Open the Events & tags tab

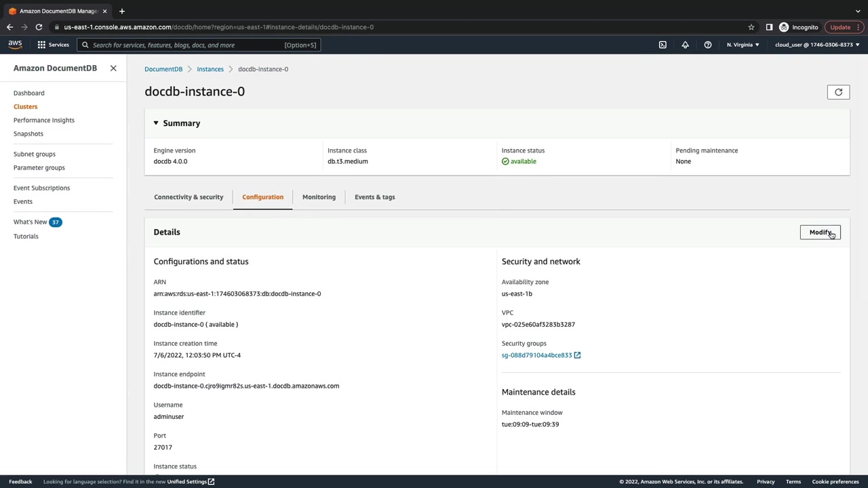tap(374, 197)
